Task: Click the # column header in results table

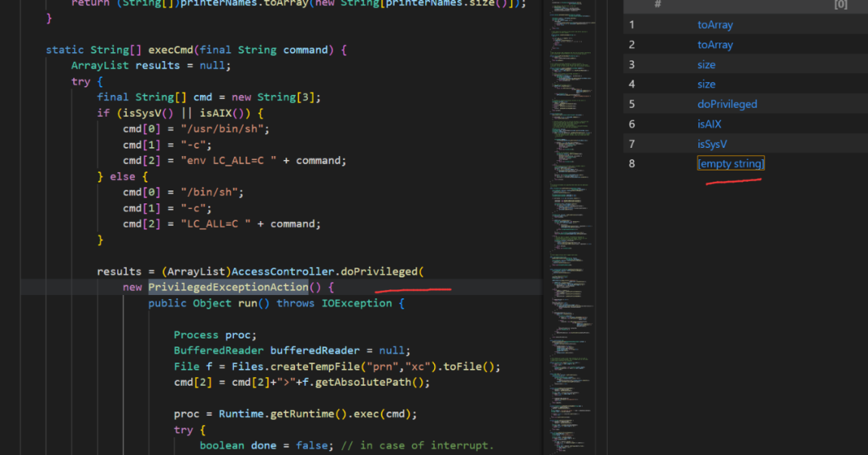Action: (x=657, y=5)
